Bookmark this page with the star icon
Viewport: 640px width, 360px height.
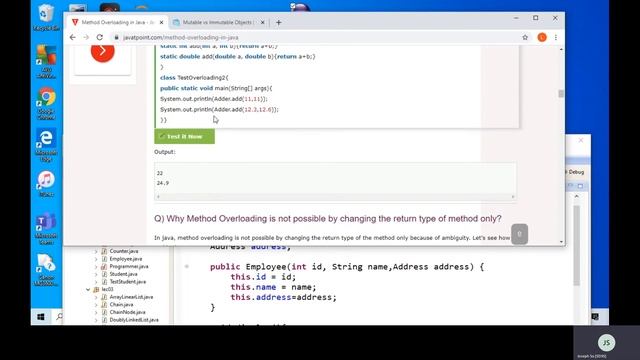point(525,37)
